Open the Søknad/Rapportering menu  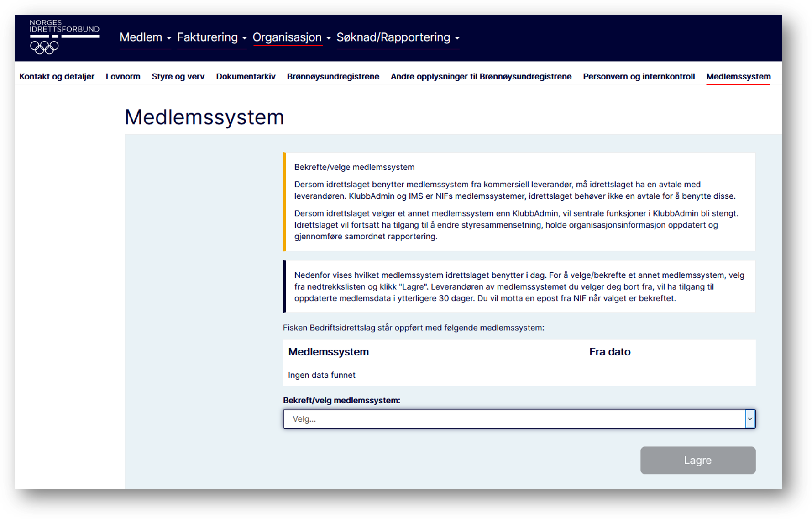[398, 37]
